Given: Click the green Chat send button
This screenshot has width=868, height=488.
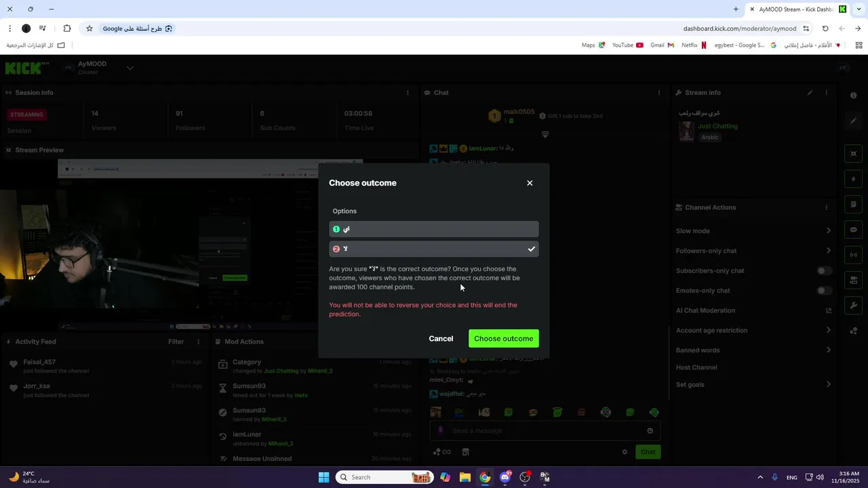Looking at the screenshot, I should pos(648,452).
